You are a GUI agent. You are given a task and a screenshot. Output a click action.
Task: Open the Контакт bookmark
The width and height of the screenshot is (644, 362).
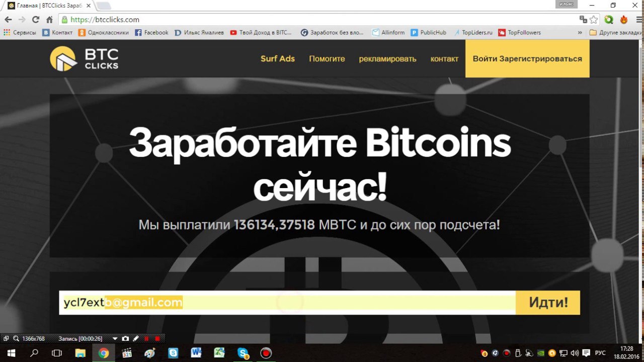click(x=57, y=33)
